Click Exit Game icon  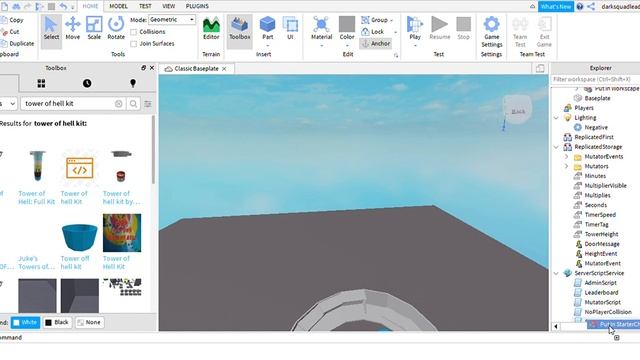tap(544, 32)
